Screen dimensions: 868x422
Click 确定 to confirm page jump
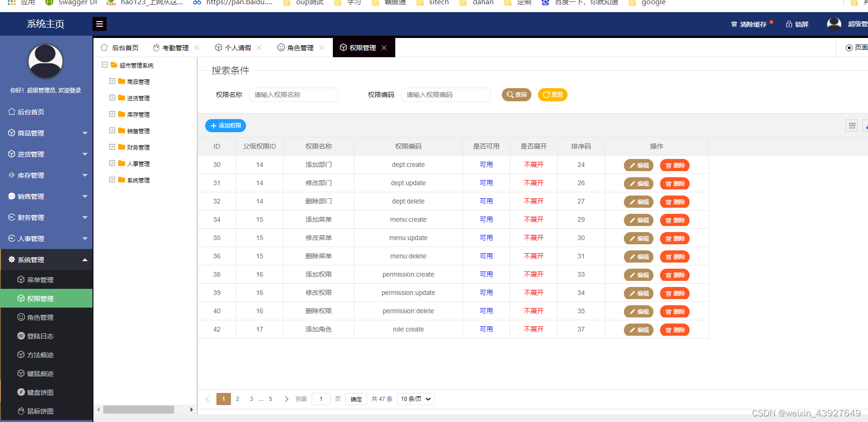click(356, 399)
